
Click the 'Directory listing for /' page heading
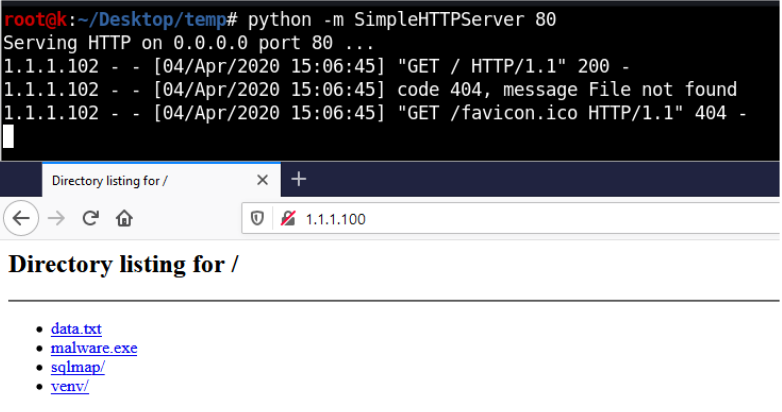point(124,264)
